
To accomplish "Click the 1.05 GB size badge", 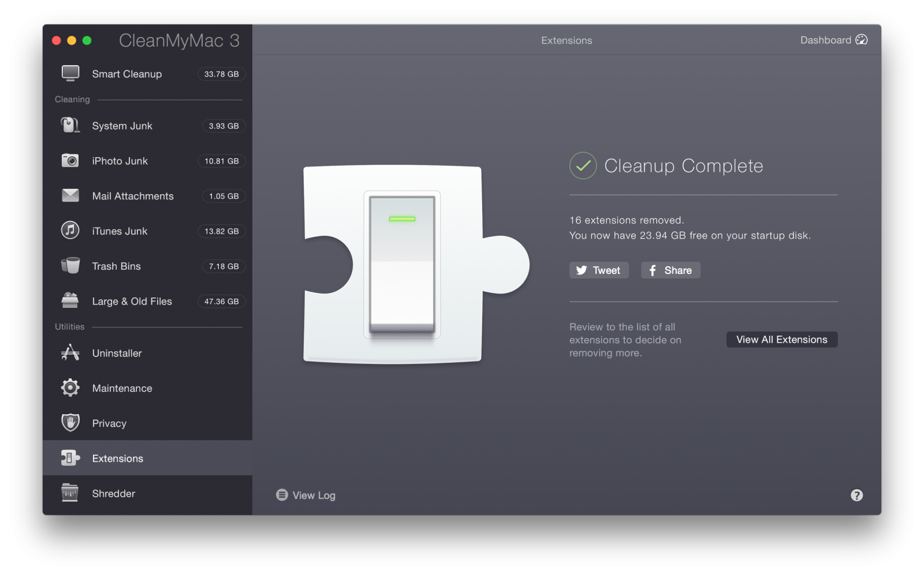I will pos(223,196).
